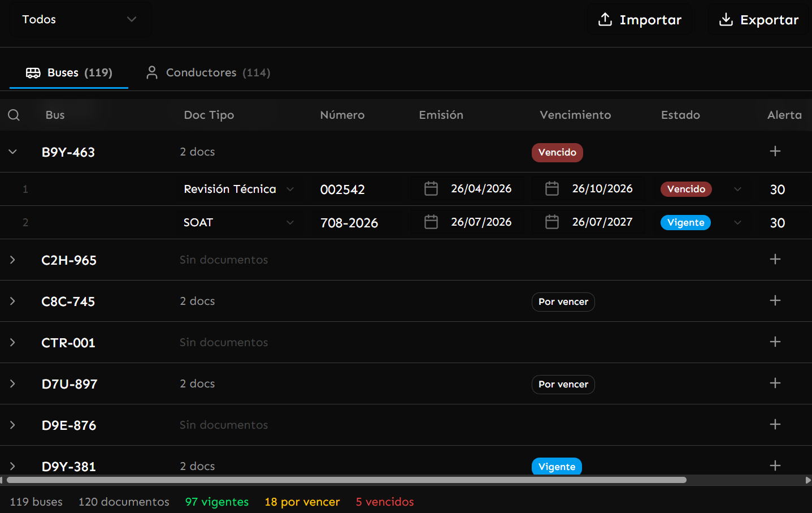Image resolution: width=812 pixels, height=513 pixels.
Task: Click '18 por vencer' in status bar
Action: point(302,502)
